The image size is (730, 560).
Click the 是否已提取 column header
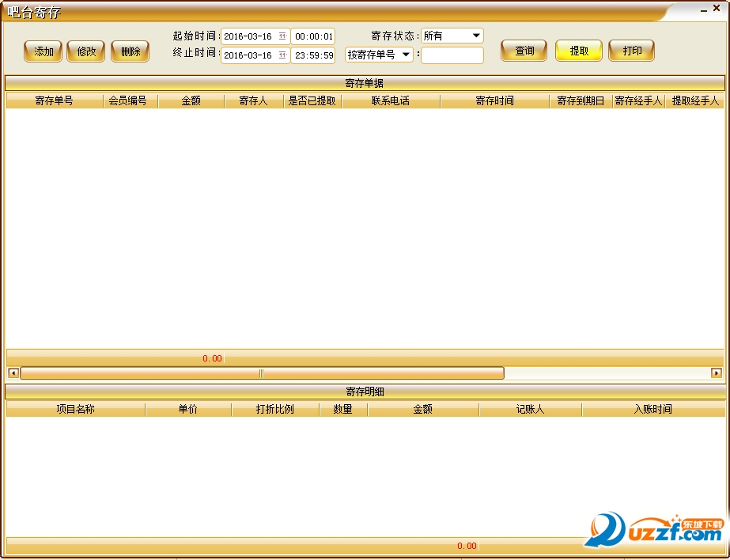coord(312,100)
